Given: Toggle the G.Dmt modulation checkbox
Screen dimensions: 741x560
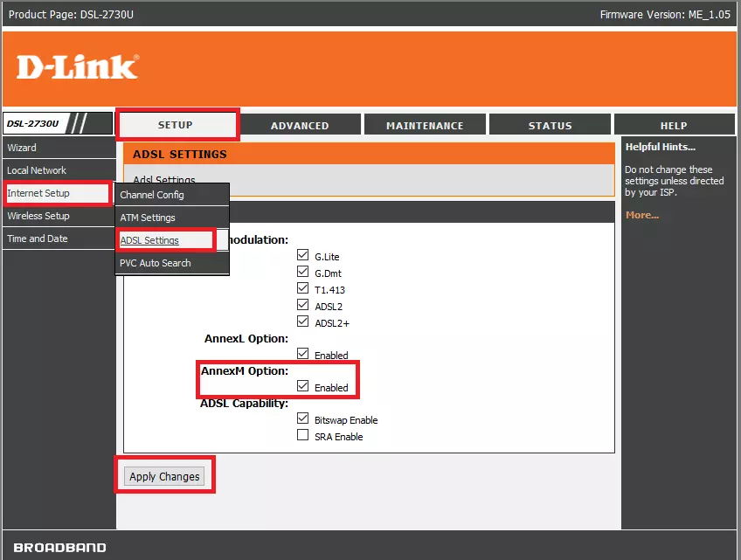Looking at the screenshot, I should click(303, 272).
